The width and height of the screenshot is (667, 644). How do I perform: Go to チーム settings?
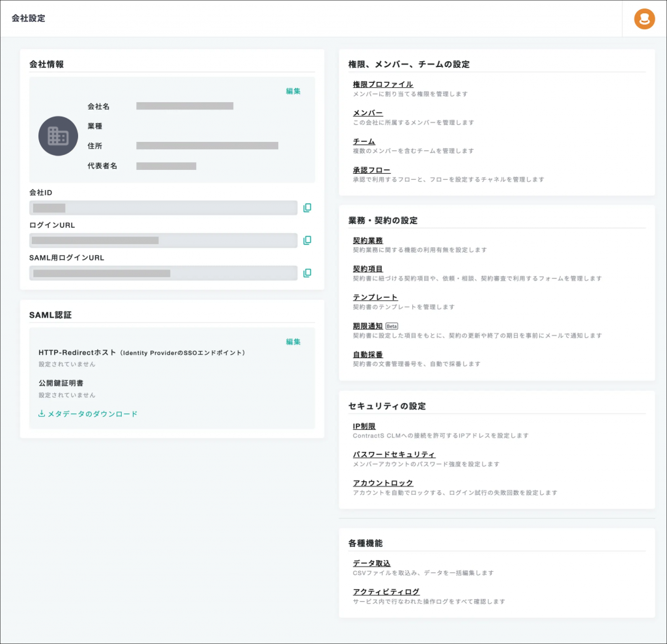tap(363, 141)
